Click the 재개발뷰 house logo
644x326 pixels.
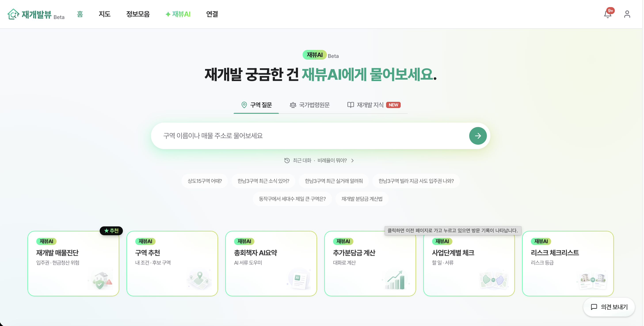13,14
